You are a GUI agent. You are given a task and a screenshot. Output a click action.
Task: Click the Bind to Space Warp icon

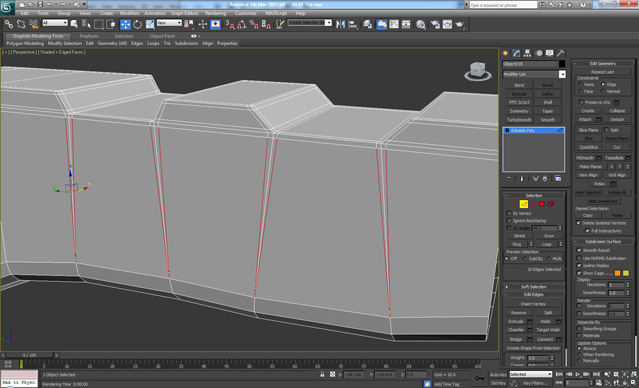(33, 24)
